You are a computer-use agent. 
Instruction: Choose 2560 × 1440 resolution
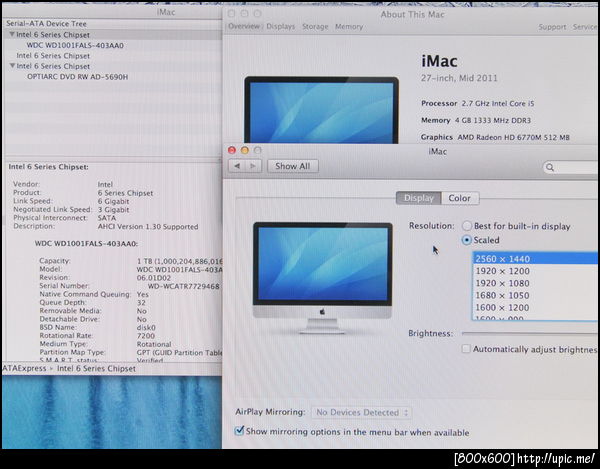pos(535,259)
